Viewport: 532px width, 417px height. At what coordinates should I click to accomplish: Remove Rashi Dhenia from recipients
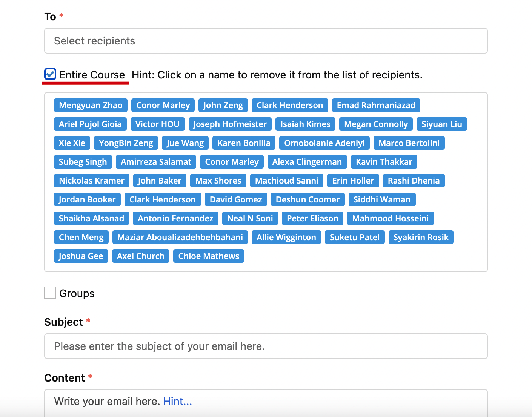click(414, 181)
